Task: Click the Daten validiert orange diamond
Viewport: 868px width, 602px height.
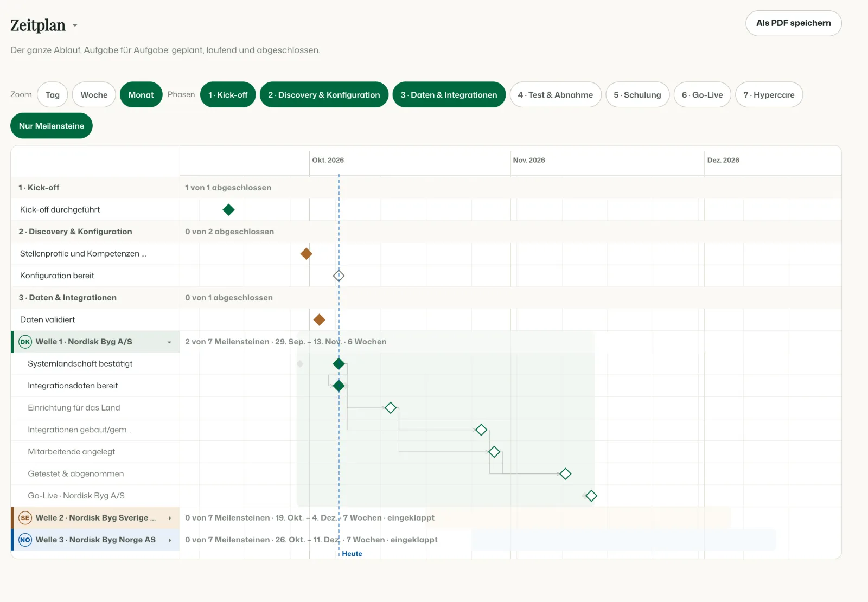Action: point(319,320)
